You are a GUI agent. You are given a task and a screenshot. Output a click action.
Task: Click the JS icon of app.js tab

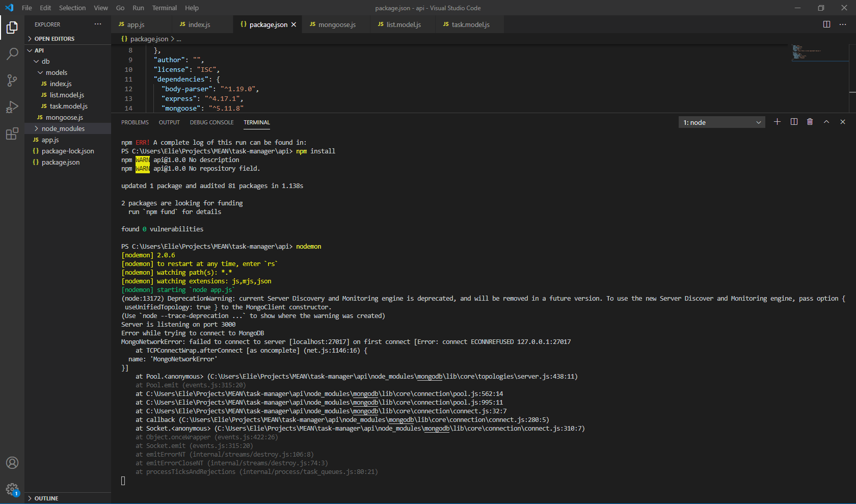pyautogui.click(x=121, y=24)
